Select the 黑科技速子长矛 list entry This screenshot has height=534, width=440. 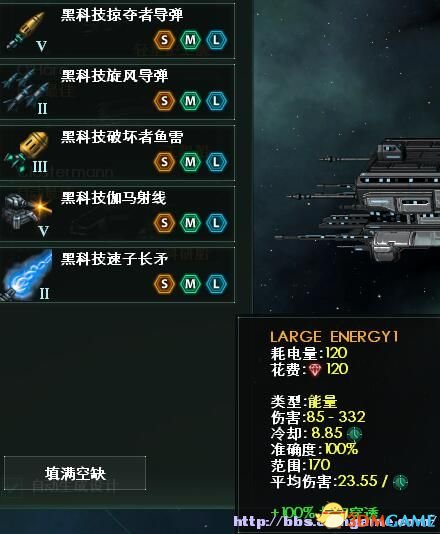pyautogui.click(x=117, y=275)
